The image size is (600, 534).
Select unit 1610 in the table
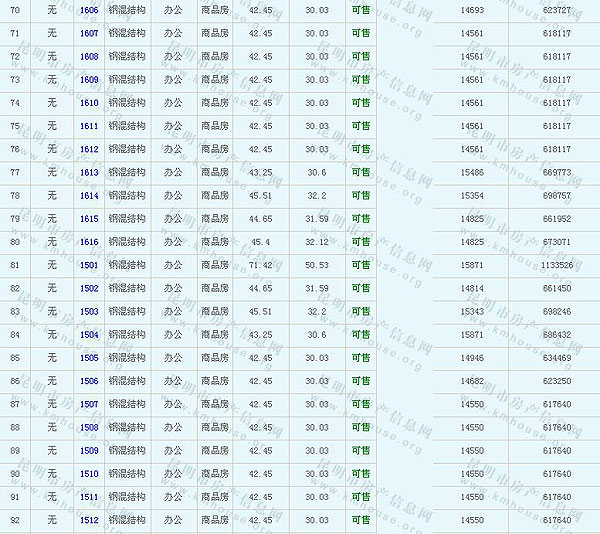89,103
